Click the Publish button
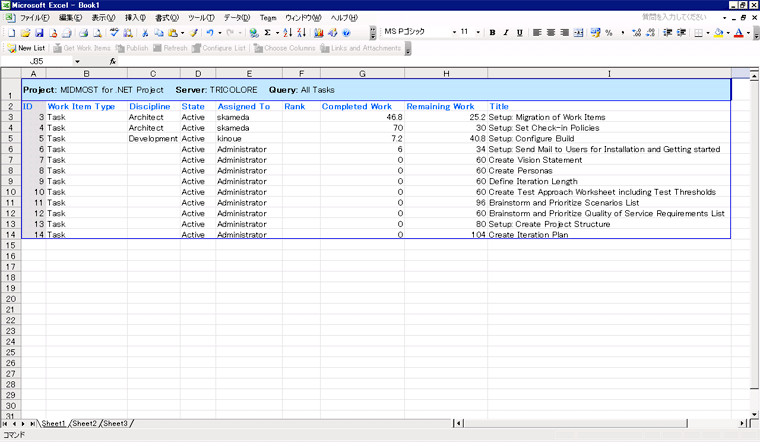The width and height of the screenshot is (760, 442). (x=132, y=48)
